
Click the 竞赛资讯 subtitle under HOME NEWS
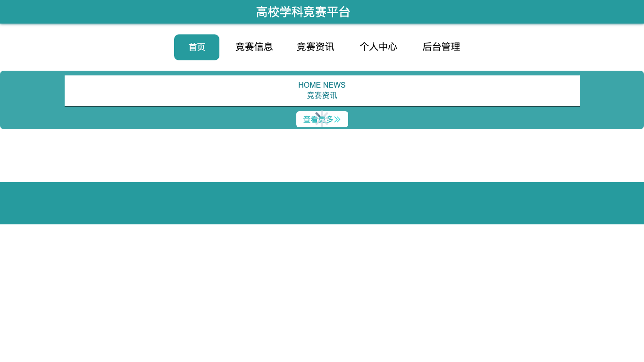click(x=322, y=96)
